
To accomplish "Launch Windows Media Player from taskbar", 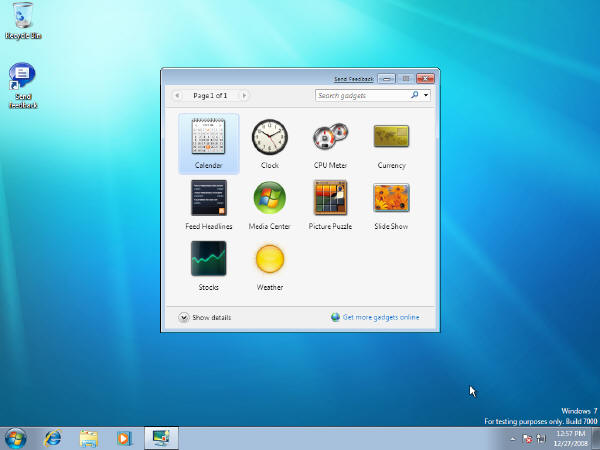I will pos(124,439).
